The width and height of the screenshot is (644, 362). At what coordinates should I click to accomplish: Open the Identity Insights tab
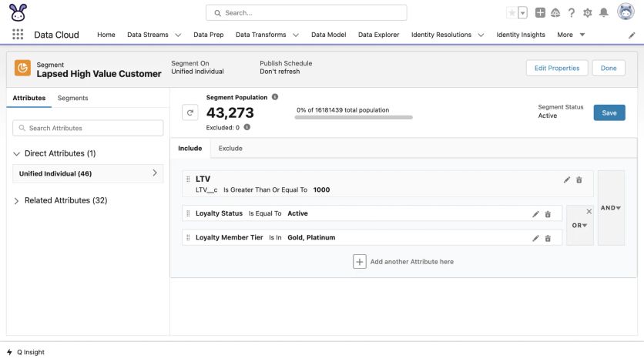click(x=521, y=35)
